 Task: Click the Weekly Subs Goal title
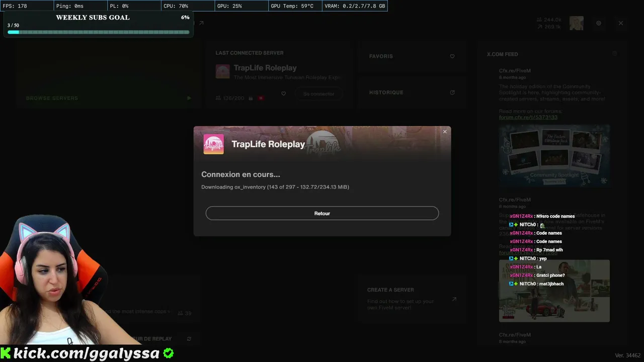coord(93,17)
